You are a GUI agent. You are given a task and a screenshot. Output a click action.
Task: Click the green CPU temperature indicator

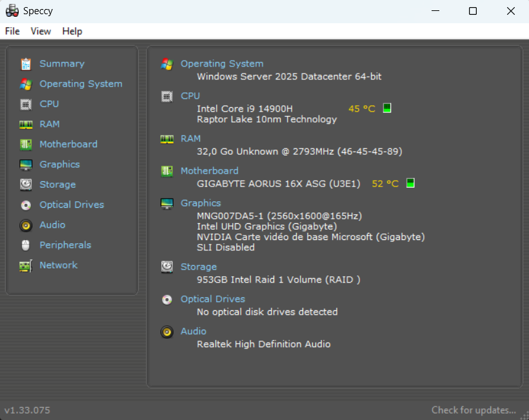(x=387, y=108)
